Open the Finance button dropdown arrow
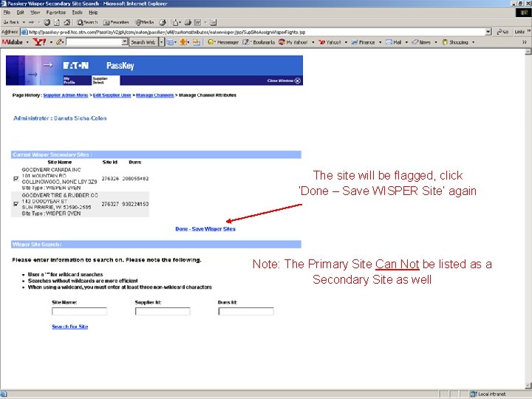Screen dimensions: 532x399 [x=380, y=42]
